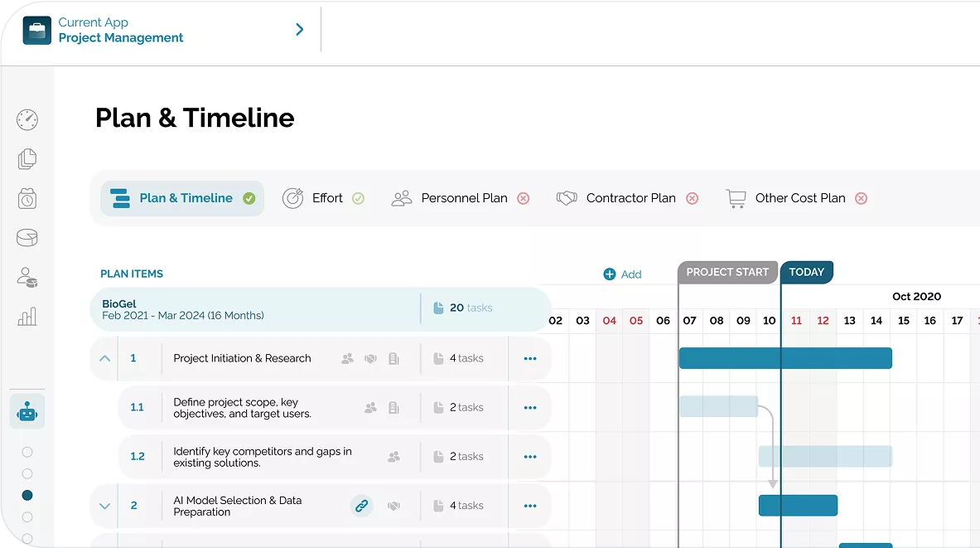Viewport: 980px width, 548px height.
Task: Click the Contractor Plan handshake icon
Action: (x=567, y=198)
